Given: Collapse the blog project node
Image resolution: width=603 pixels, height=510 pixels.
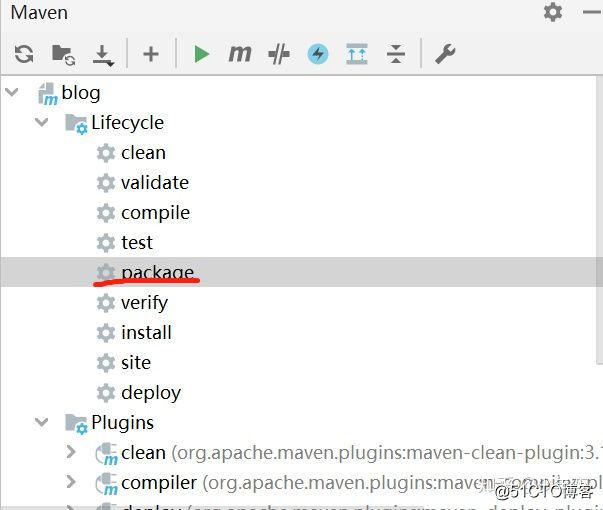Looking at the screenshot, I should 12,92.
